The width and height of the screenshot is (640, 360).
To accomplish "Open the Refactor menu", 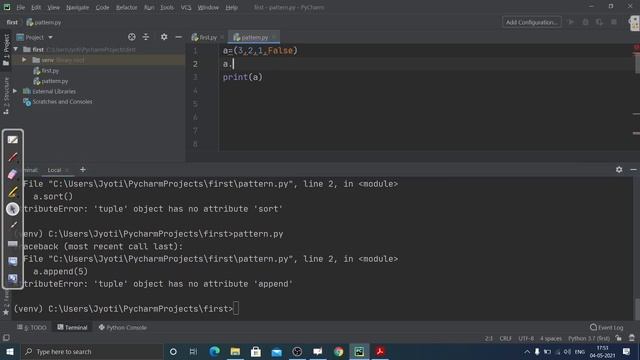I will click(127, 7).
